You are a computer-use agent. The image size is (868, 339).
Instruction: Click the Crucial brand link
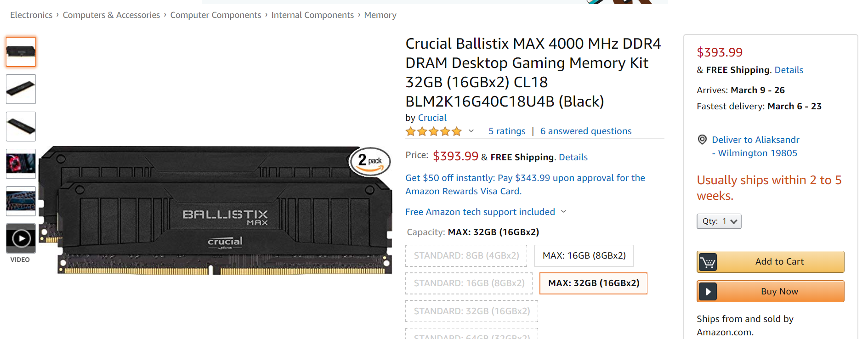click(x=432, y=118)
